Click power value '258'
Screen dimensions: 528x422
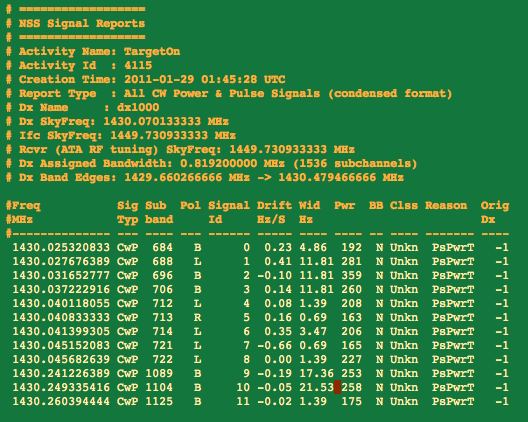coord(352,387)
